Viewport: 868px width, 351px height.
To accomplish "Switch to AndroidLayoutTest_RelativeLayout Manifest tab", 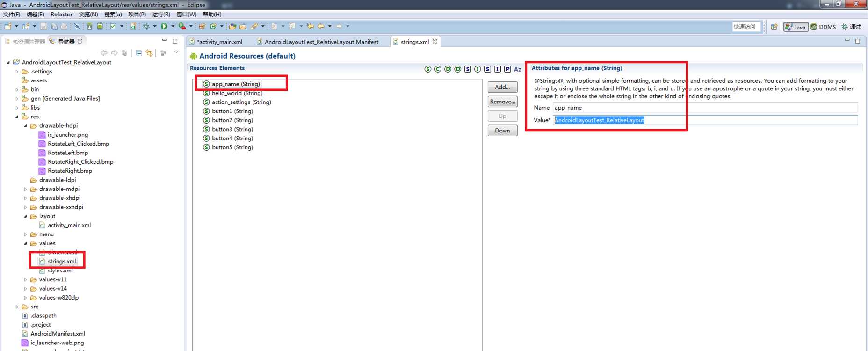I will pyautogui.click(x=318, y=42).
